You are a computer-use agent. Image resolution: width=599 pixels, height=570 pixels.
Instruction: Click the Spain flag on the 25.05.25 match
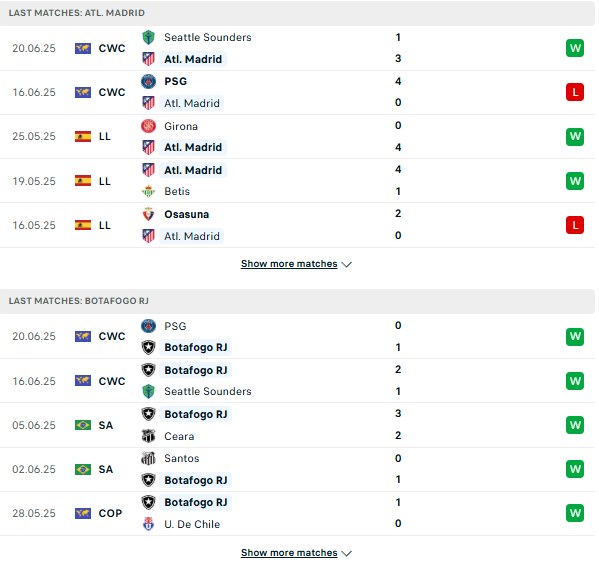click(x=83, y=136)
